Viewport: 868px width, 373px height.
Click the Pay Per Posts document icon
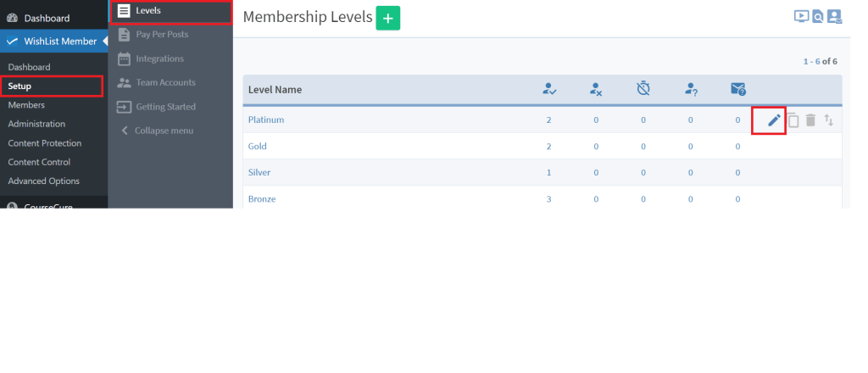tap(124, 34)
